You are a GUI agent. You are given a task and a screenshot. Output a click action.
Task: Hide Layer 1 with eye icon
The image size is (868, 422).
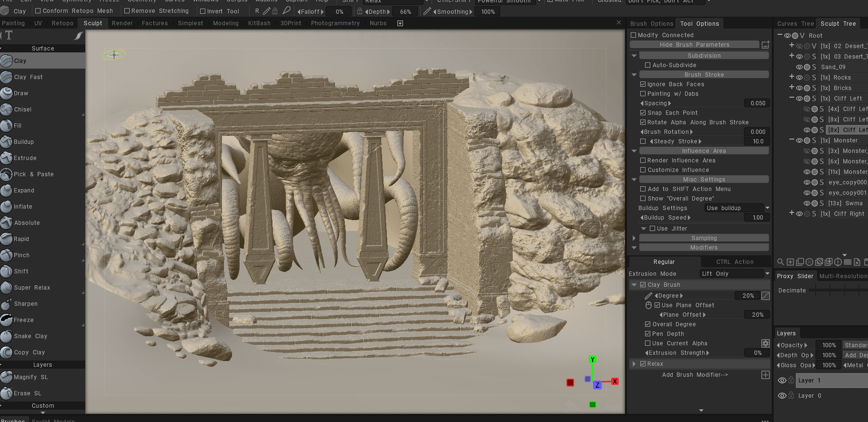tap(782, 381)
